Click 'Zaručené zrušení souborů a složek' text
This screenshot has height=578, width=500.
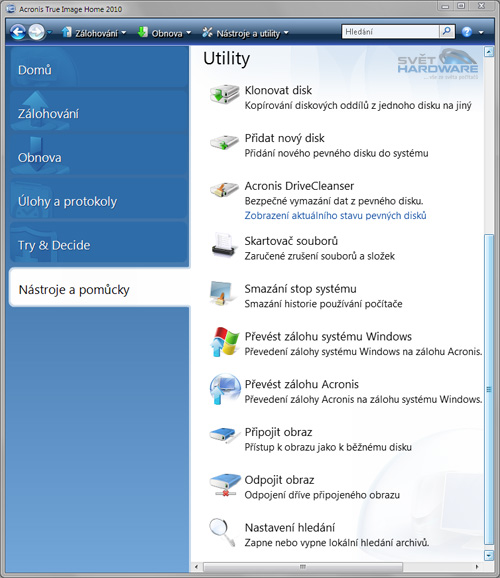[x=320, y=256]
